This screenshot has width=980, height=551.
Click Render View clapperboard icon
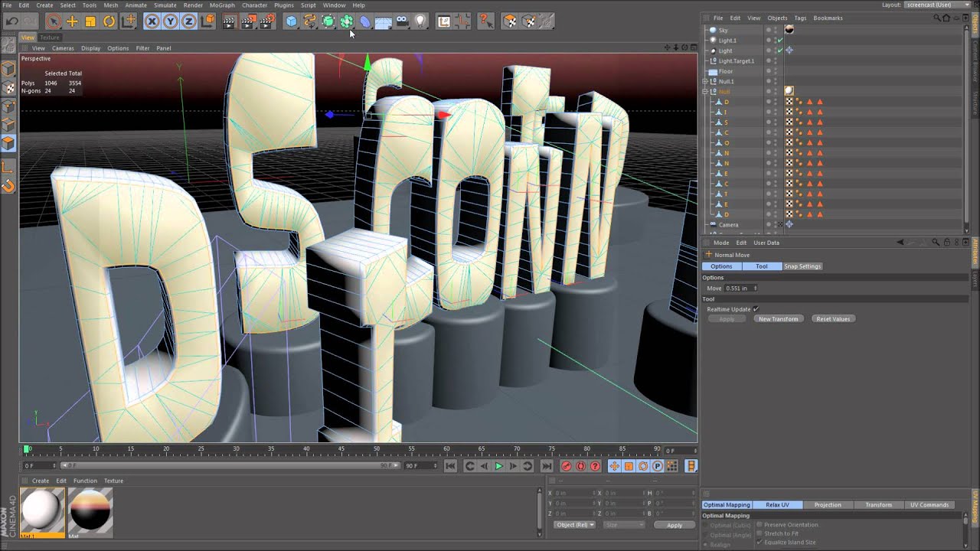click(229, 21)
